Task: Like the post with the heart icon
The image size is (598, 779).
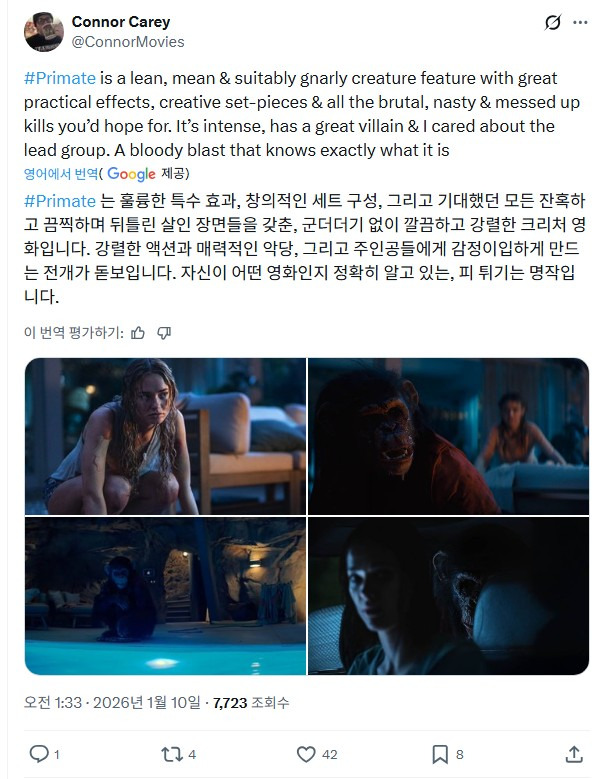Action: click(x=306, y=754)
